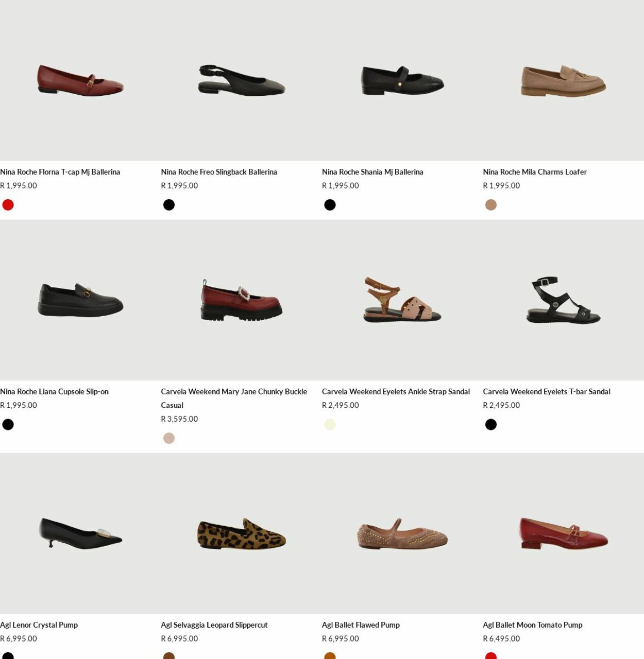Screen dimensions: 644x659
Task: Click R 6,495.00 price of Ballet Moon Tomato Pump
Action: coord(501,639)
